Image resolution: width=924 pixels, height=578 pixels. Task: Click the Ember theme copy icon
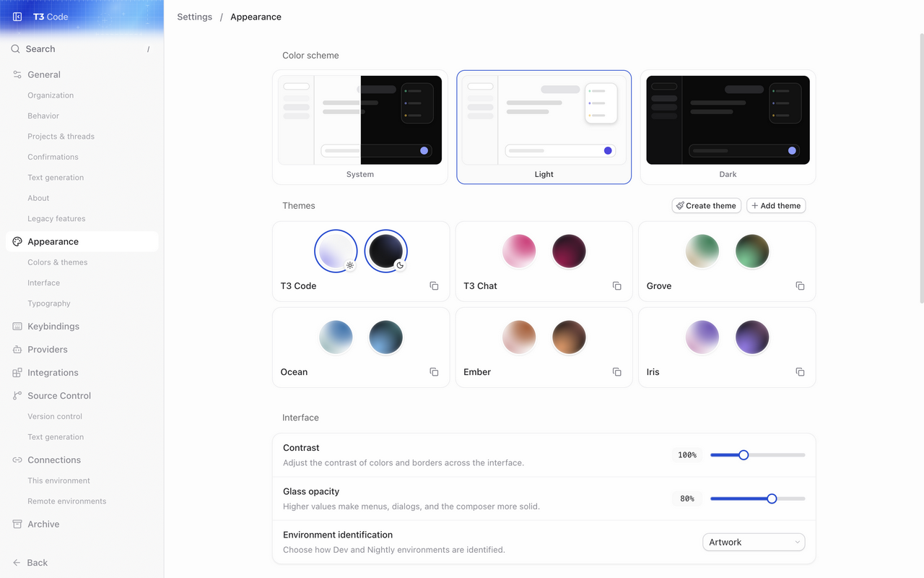click(x=616, y=372)
